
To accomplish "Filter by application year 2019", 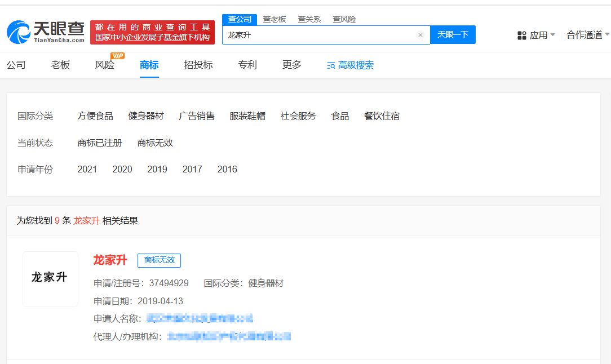I will click(x=157, y=169).
